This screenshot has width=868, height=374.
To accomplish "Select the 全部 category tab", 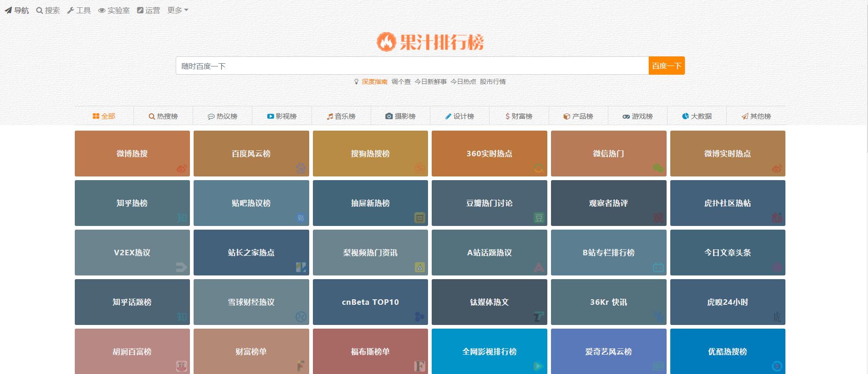I will 104,116.
